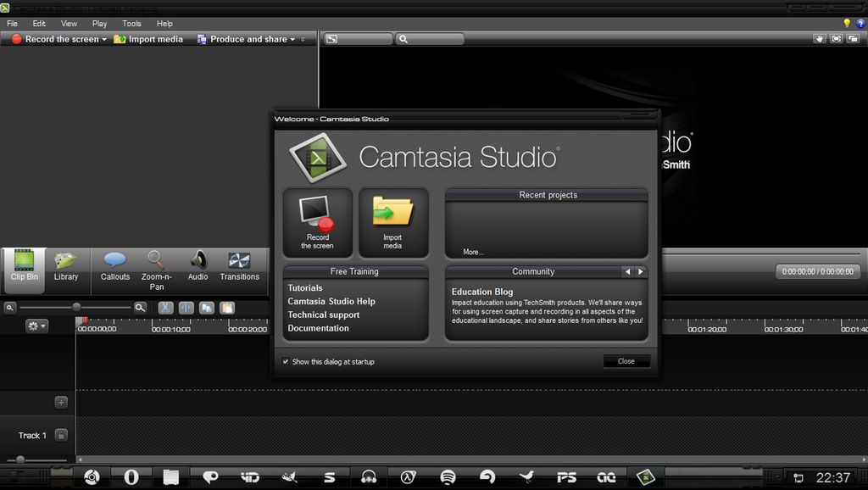
Task: Uncheck 'Show this dialog at startup'
Action: [x=286, y=361]
